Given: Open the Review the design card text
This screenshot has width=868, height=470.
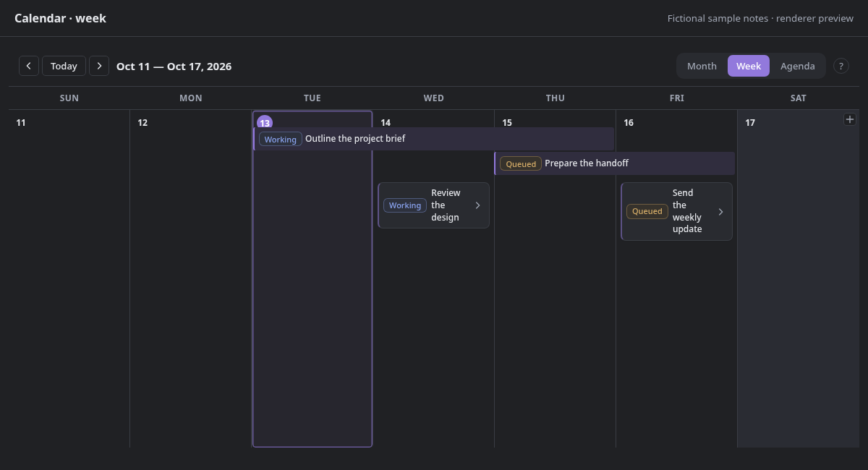Looking at the screenshot, I should (446, 205).
